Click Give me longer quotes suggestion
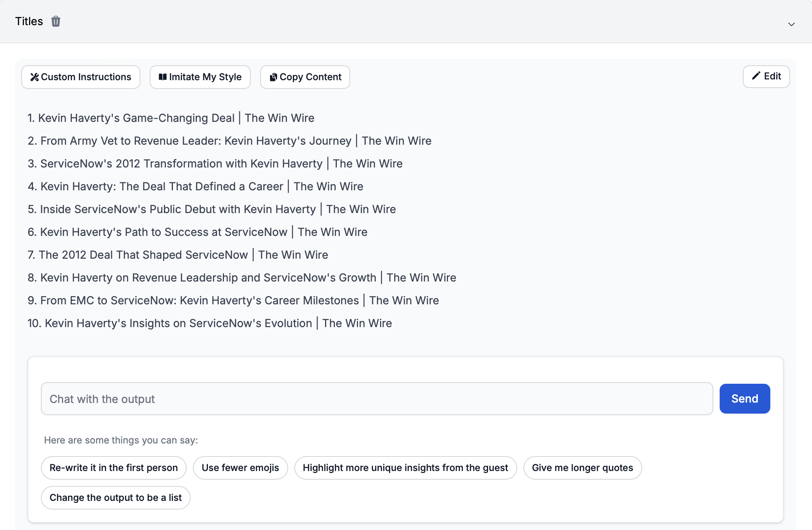Screen dimensions: 812x530 click(582, 468)
